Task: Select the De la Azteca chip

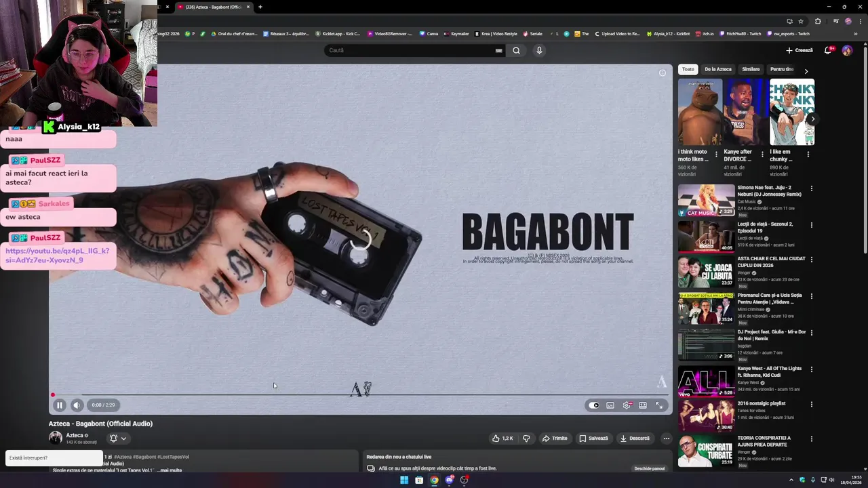Action: pyautogui.click(x=718, y=69)
